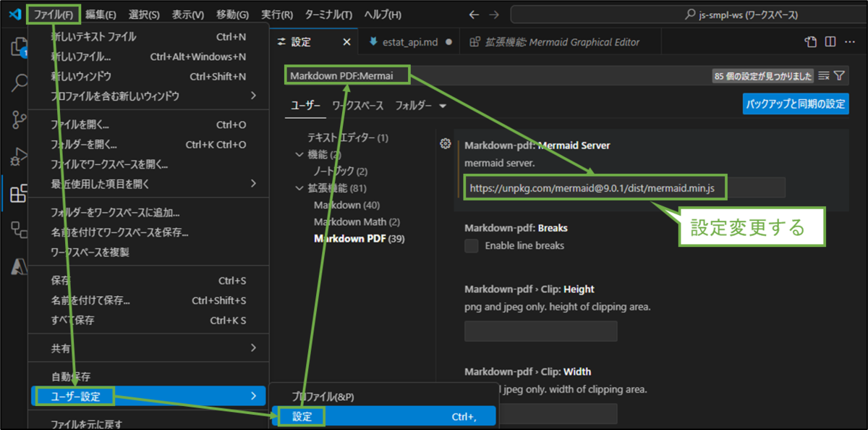Open the 表示(V) menu

[x=188, y=14]
